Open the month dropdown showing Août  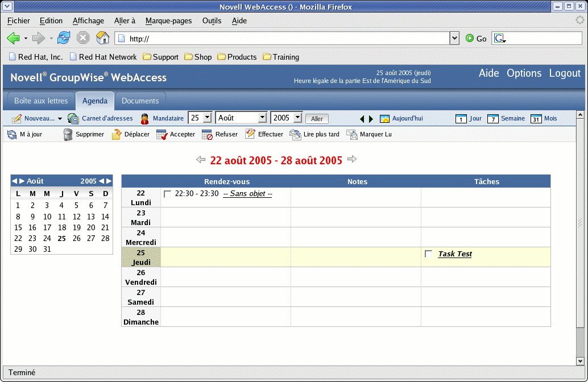pos(262,118)
